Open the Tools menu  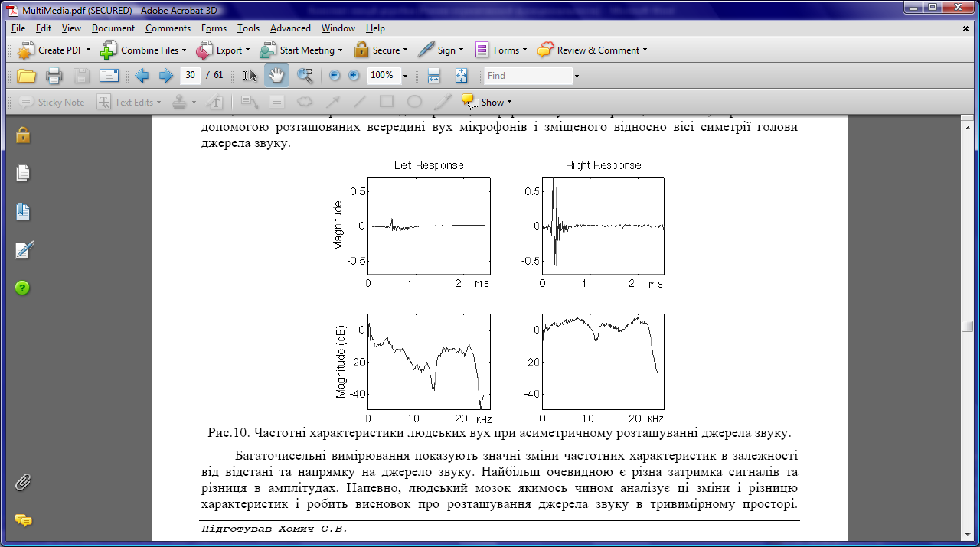tap(248, 28)
